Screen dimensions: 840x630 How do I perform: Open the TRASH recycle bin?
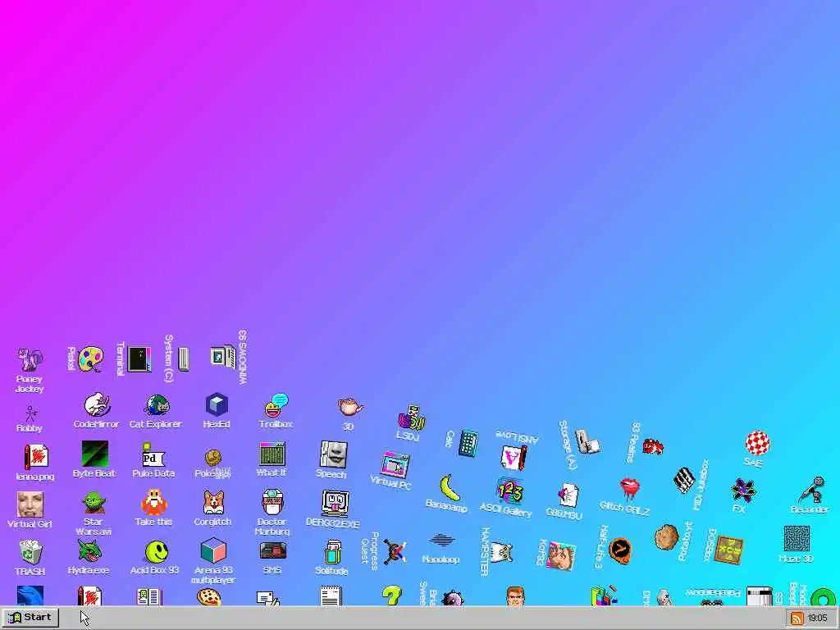click(30, 552)
